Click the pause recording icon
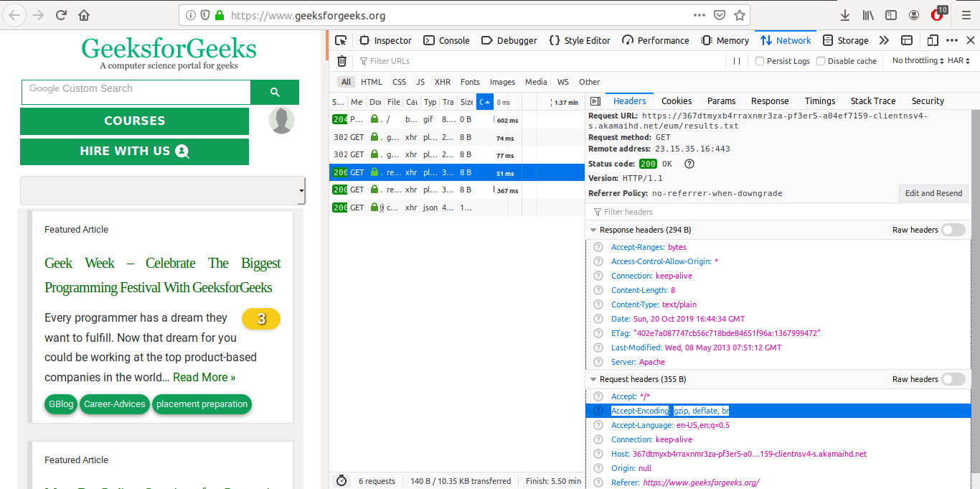 point(736,61)
